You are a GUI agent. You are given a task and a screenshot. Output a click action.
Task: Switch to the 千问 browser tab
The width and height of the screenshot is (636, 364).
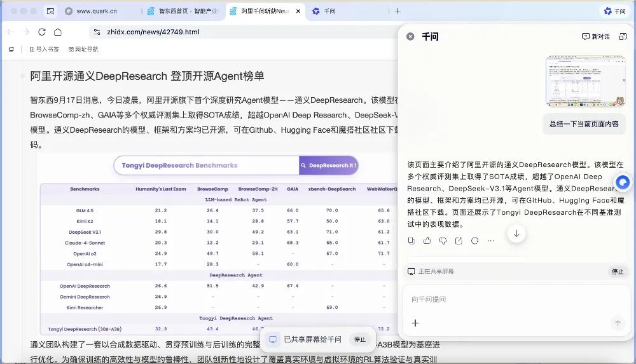coord(329,11)
